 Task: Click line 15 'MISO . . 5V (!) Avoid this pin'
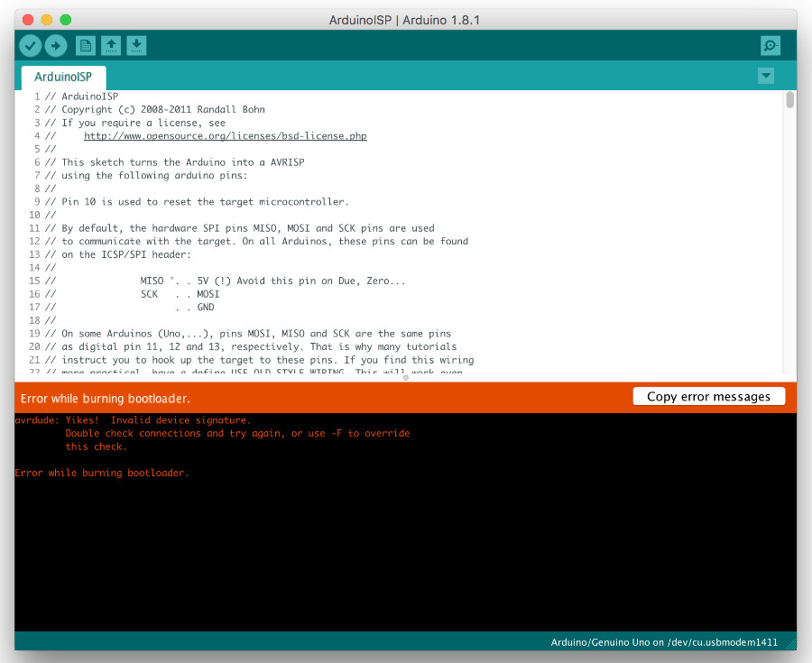coord(226,281)
